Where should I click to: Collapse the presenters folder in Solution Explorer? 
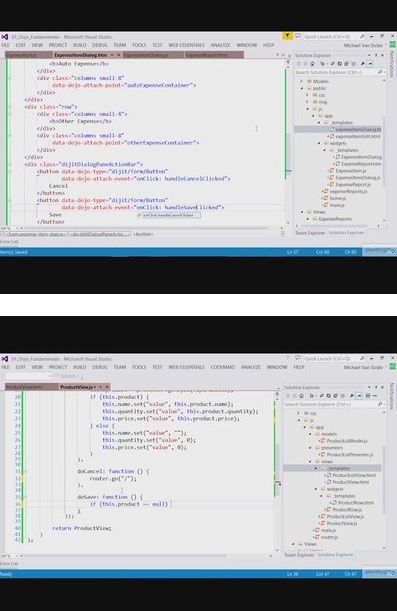pos(311,448)
